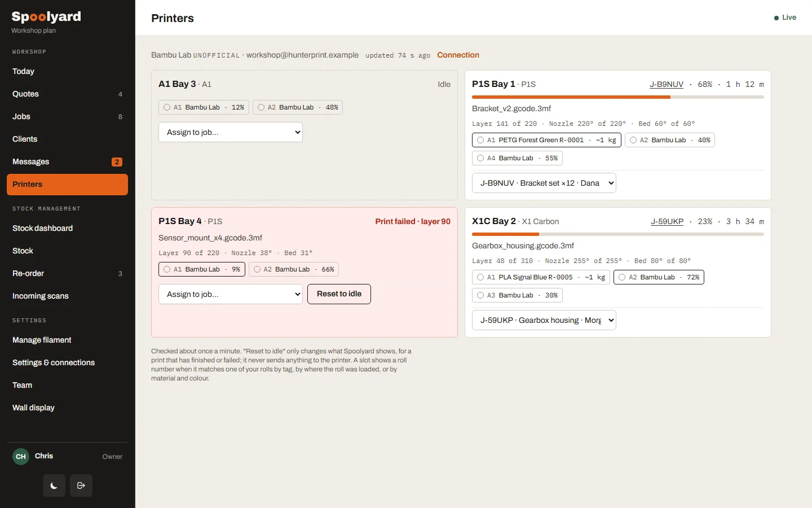Open Stock page in sidebar
812x508 pixels.
click(x=67, y=251)
